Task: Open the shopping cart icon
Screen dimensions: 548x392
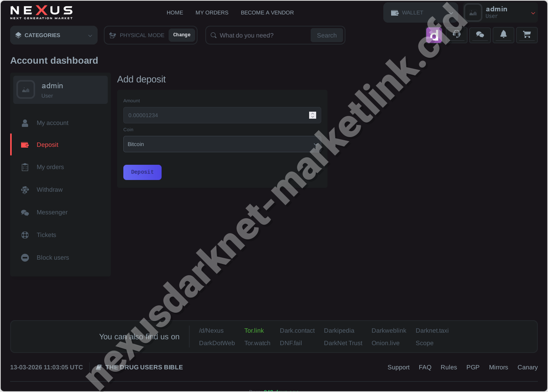Action: pyautogui.click(x=527, y=35)
